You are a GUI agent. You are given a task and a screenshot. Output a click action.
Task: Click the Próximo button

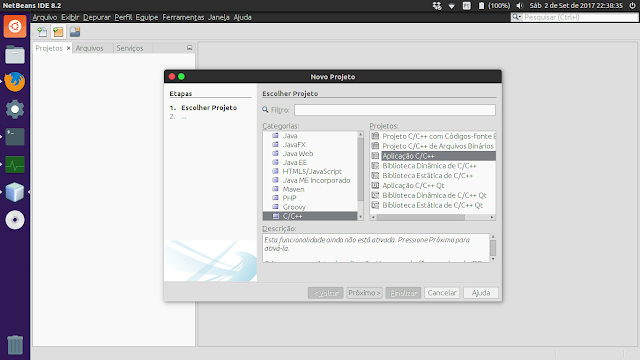click(x=364, y=293)
